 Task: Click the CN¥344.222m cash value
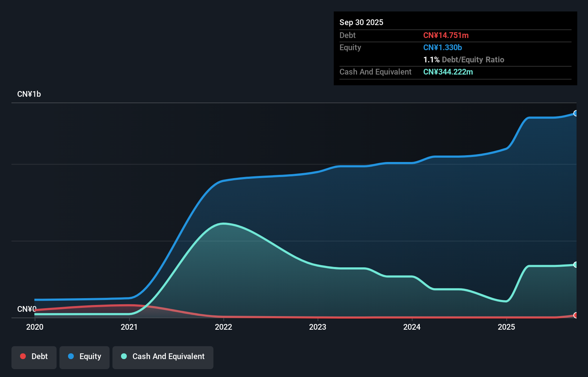[448, 72]
